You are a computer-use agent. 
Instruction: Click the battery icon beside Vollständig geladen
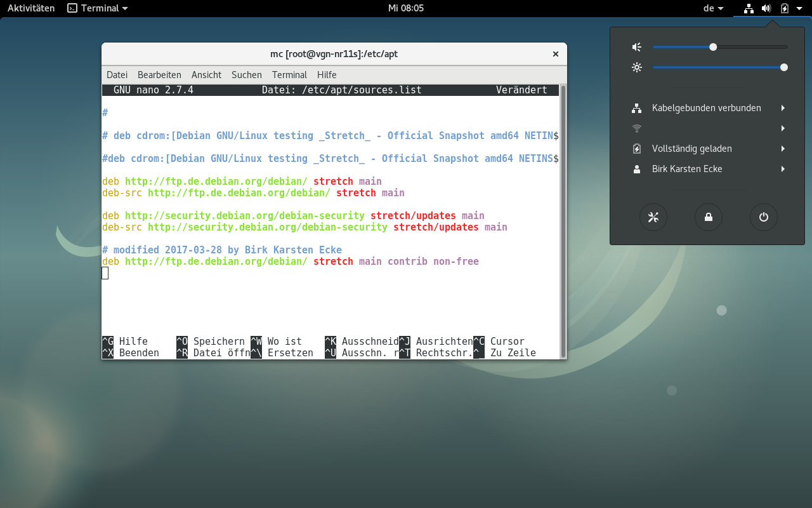(x=637, y=149)
